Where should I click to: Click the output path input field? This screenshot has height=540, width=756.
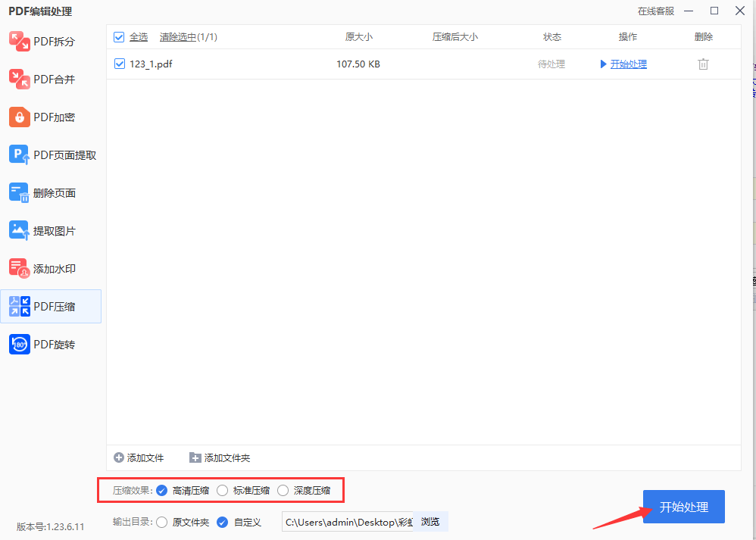(x=348, y=522)
